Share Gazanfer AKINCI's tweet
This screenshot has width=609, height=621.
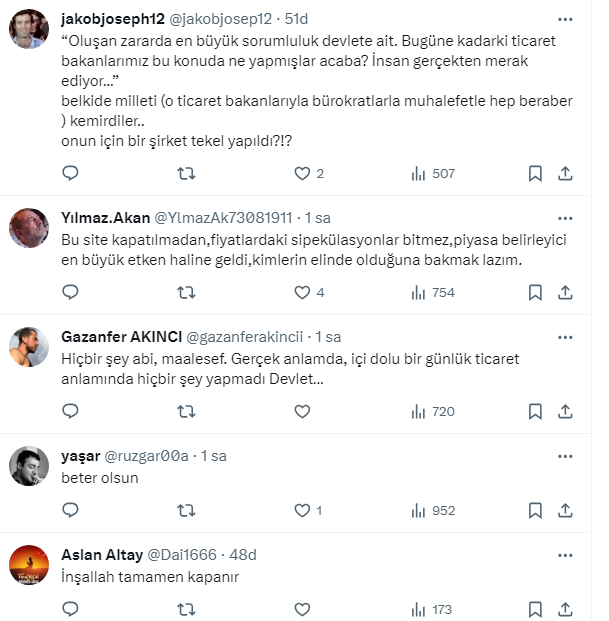pos(565,411)
